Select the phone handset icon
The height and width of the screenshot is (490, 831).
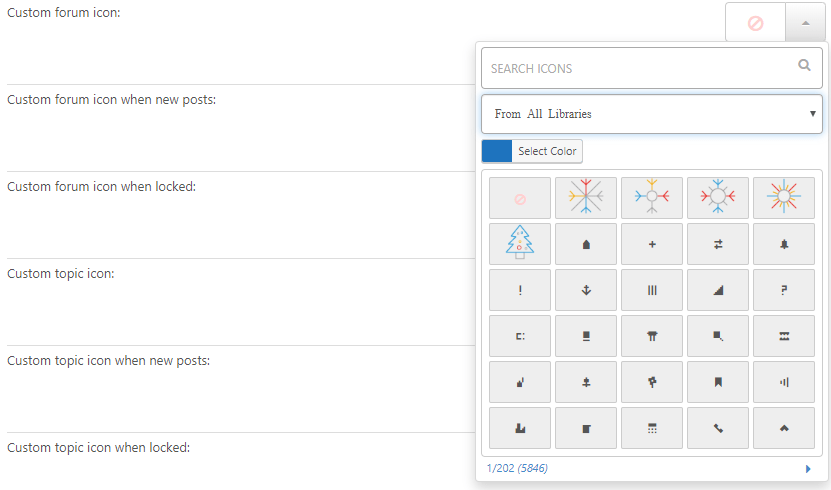click(718, 428)
